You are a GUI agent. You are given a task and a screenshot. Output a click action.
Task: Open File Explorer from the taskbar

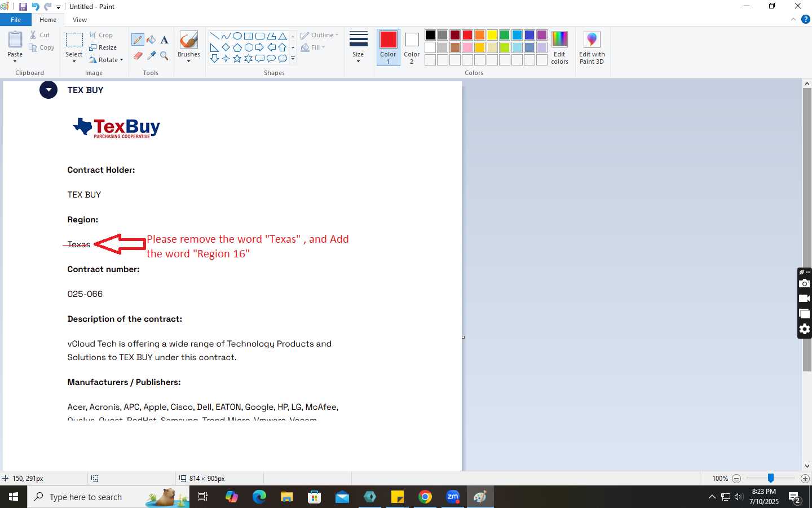(x=287, y=497)
